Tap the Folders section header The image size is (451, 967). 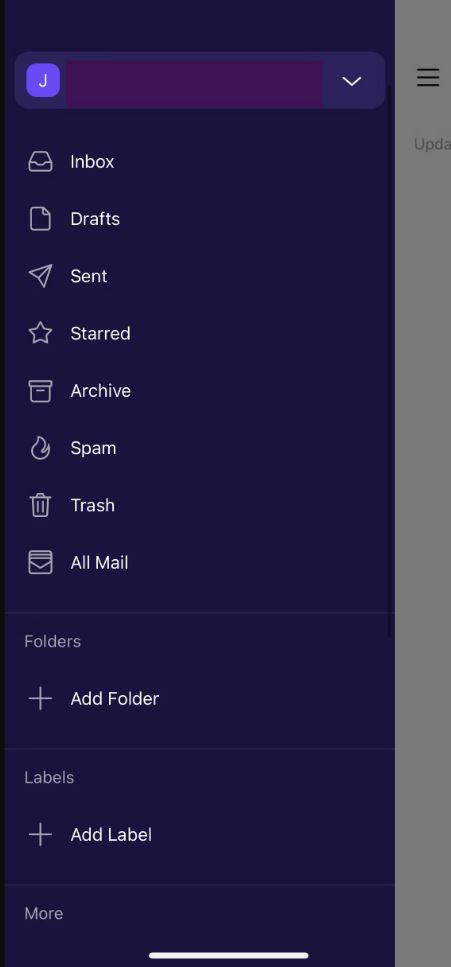[x=52, y=641]
